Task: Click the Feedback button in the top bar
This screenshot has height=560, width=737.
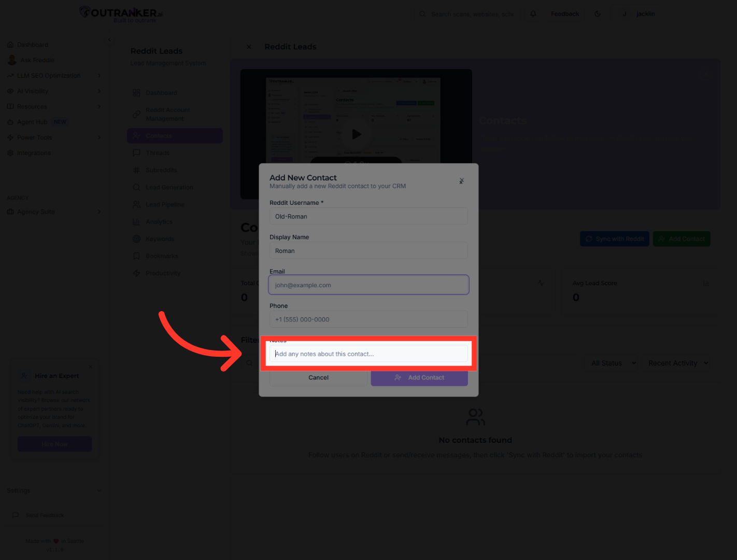Action: (565, 14)
